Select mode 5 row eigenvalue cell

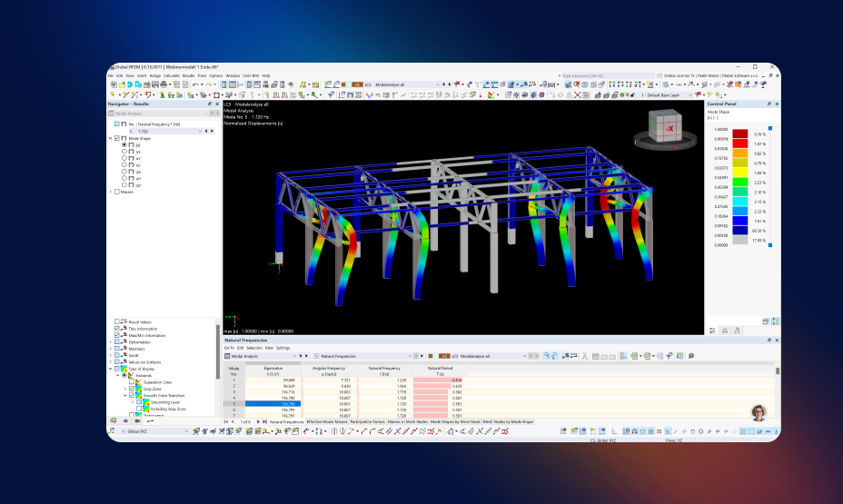pos(273,403)
